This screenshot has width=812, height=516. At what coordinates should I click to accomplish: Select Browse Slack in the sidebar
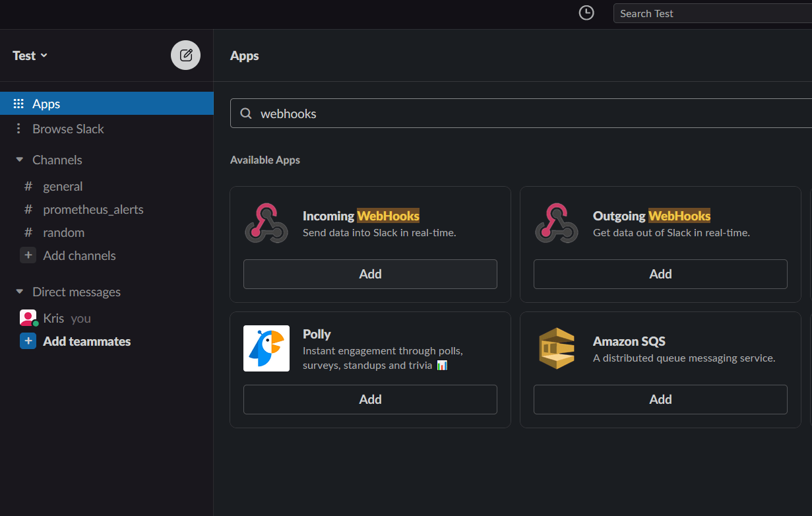click(x=68, y=129)
